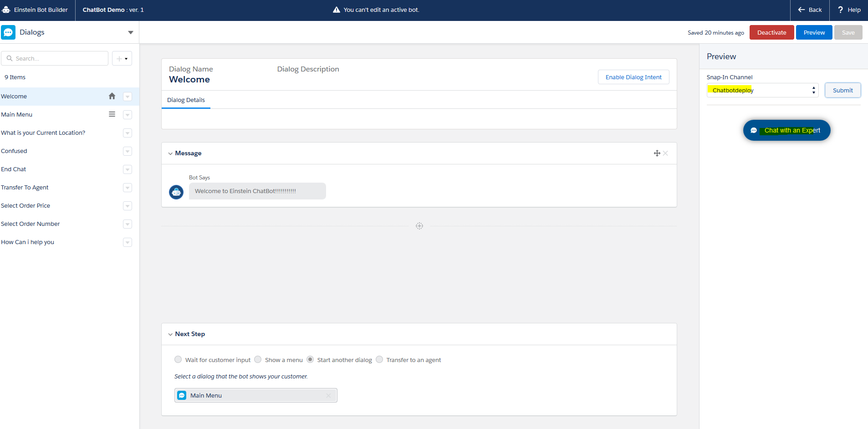
Task: Select Transfer to an agent radio
Action: (379, 359)
